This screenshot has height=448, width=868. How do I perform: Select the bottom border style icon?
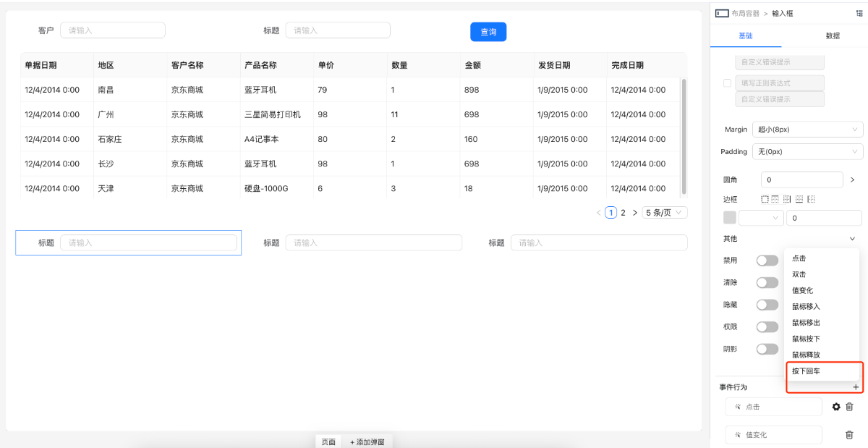click(798, 199)
